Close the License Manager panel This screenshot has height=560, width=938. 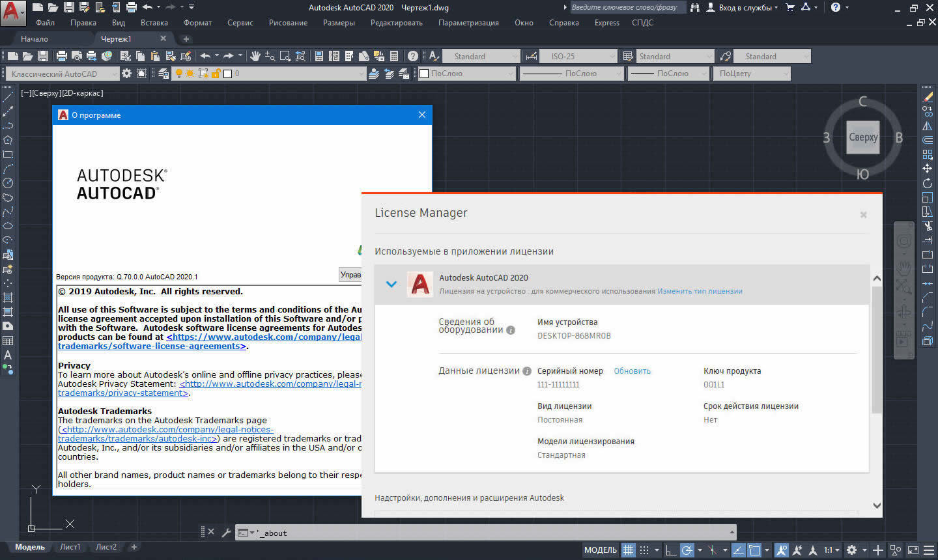pos(863,215)
